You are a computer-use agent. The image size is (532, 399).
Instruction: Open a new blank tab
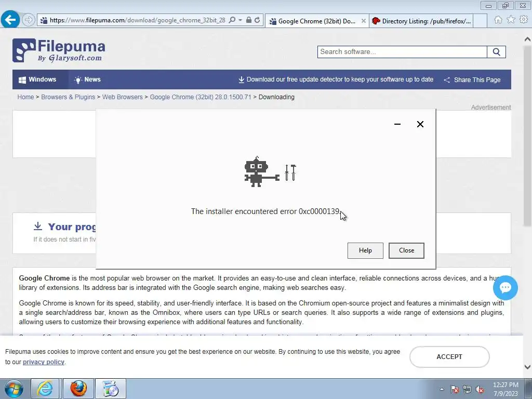[x=480, y=21]
